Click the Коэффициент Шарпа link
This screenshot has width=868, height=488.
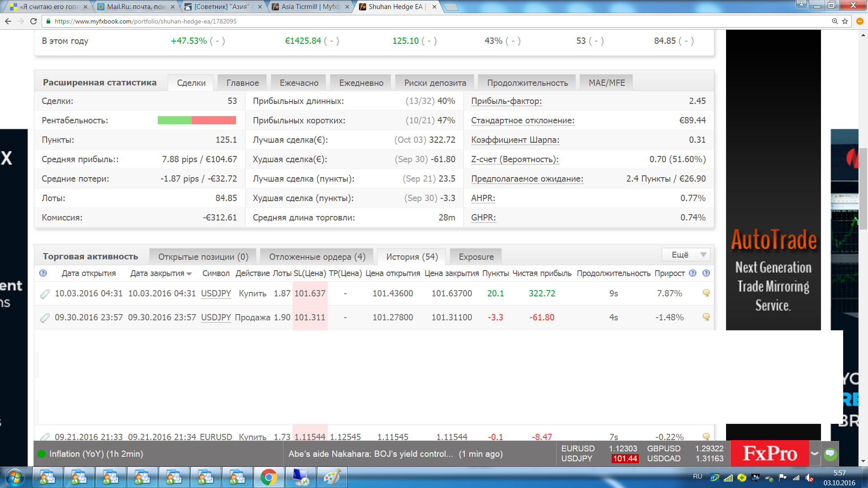tap(515, 140)
